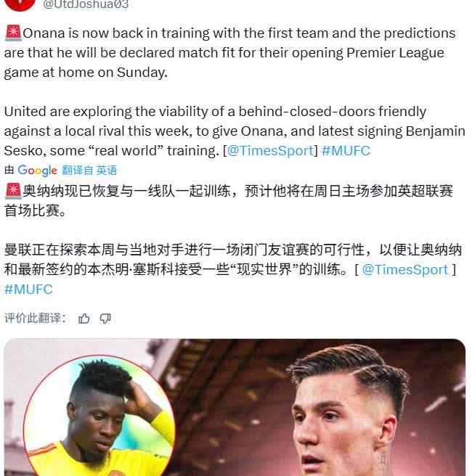Click the Chinese line '奥纳纳现已恢复'
This screenshot has width=472, height=476.
tap(229, 201)
